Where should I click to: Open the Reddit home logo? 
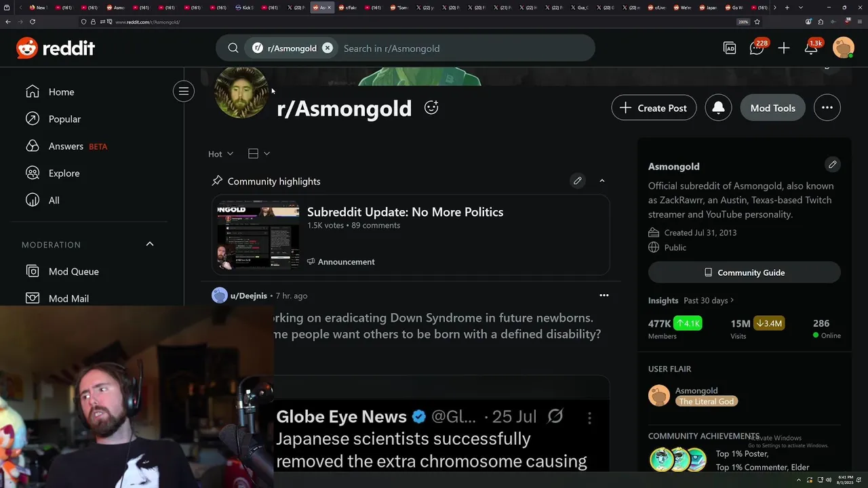click(x=56, y=48)
